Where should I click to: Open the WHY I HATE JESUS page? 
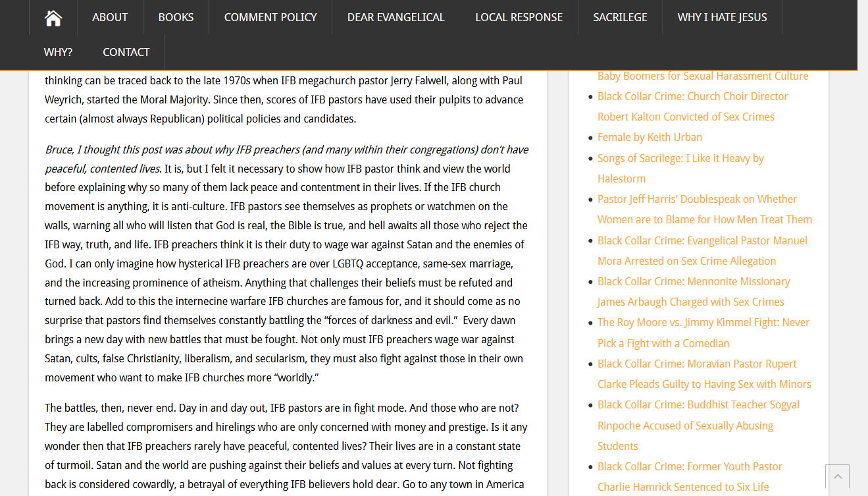(723, 18)
